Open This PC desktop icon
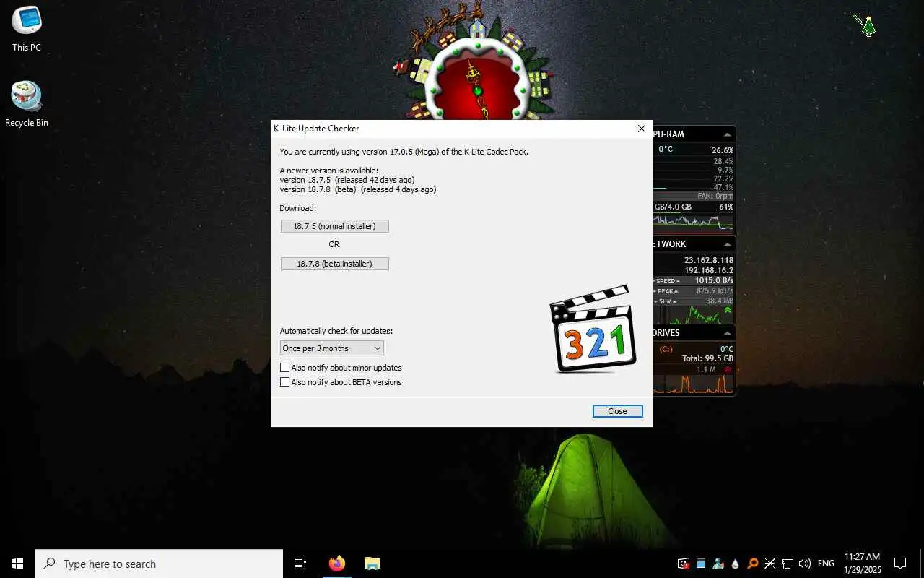 [27, 29]
